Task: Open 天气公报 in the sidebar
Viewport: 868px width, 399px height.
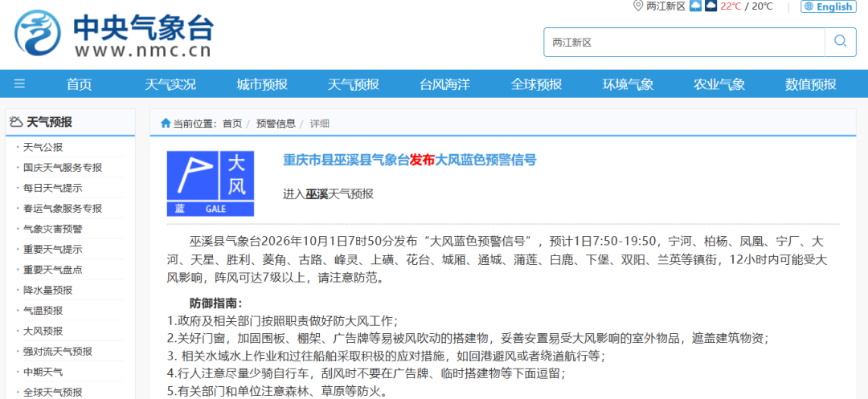Action: click(x=43, y=147)
